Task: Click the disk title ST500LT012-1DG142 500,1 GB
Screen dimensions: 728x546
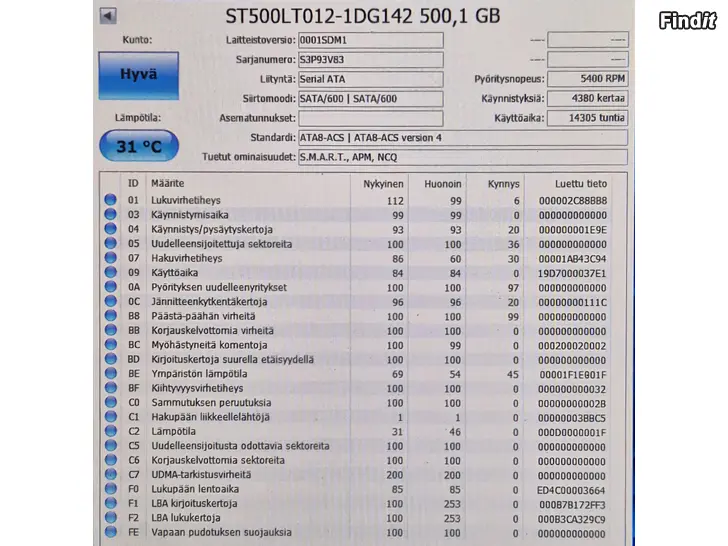Action: (x=363, y=16)
